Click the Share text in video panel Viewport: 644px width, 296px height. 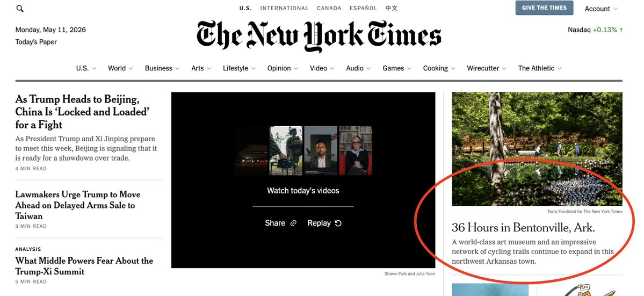point(275,223)
